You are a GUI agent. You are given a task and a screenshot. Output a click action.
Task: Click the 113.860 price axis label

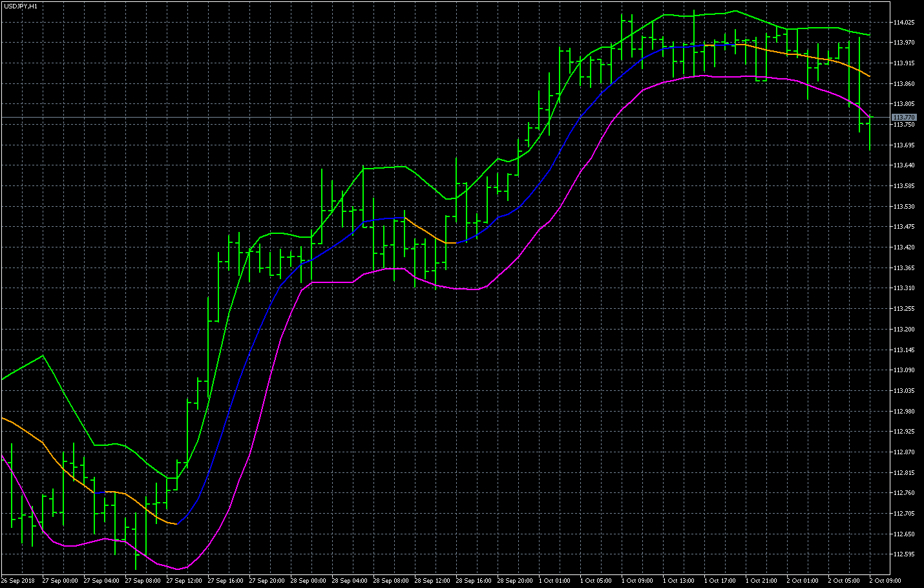point(904,83)
